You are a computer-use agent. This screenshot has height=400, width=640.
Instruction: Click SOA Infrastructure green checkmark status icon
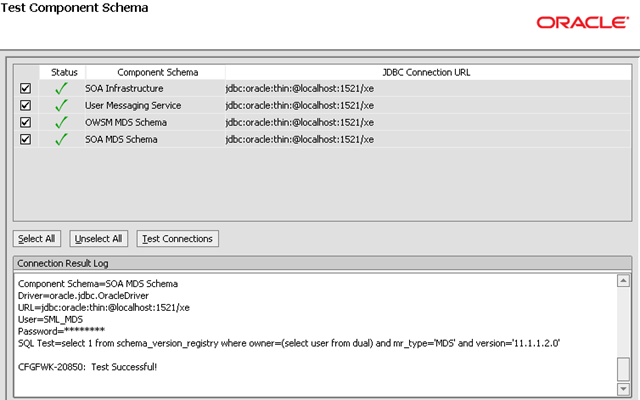(x=62, y=88)
